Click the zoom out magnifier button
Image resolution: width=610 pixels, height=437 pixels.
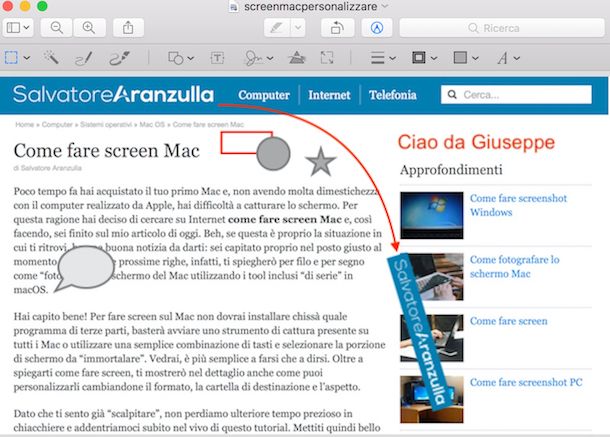[x=57, y=28]
